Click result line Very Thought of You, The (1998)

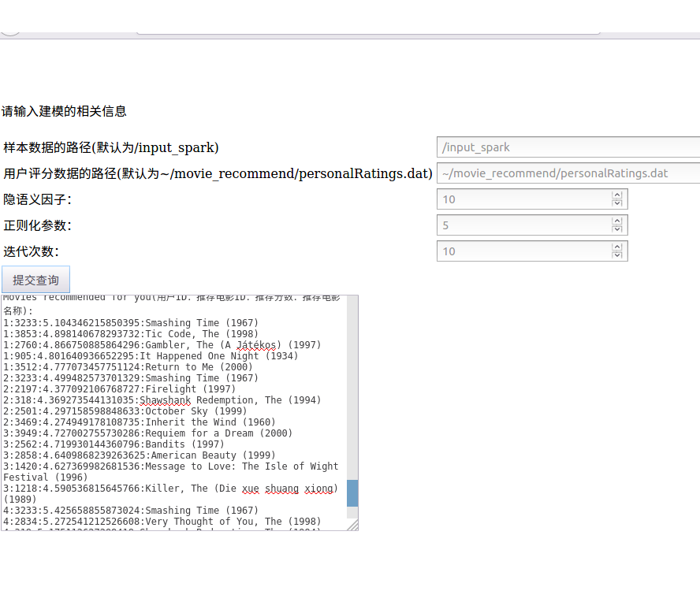pyautogui.click(x=162, y=521)
